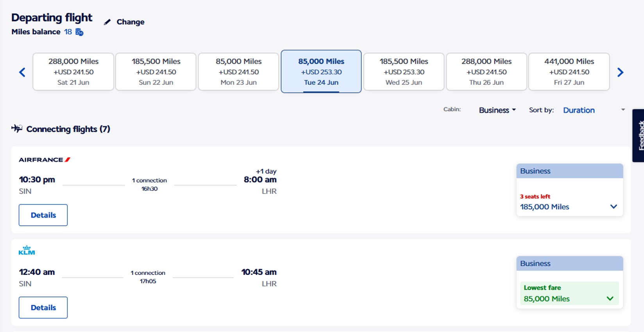Click the connecting flights airplane icon
Viewport: 644px width, 332px height.
click(x=17, y=129)
